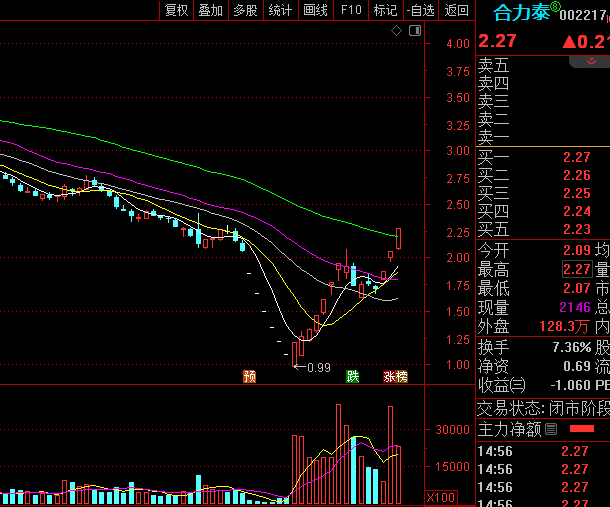610x507 pixels.
Task: Click 买一 bid price 2.27
Action: coord(577,157)
